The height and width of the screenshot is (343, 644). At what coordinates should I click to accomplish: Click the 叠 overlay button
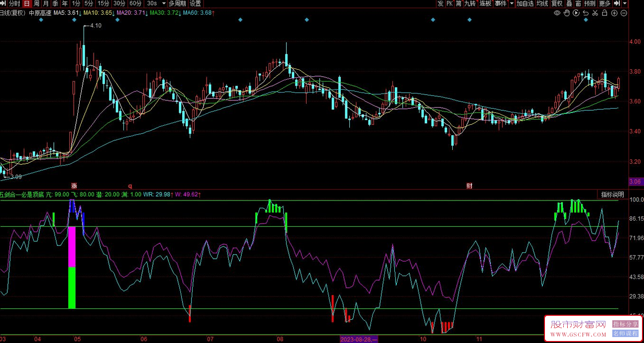point(569,3)
